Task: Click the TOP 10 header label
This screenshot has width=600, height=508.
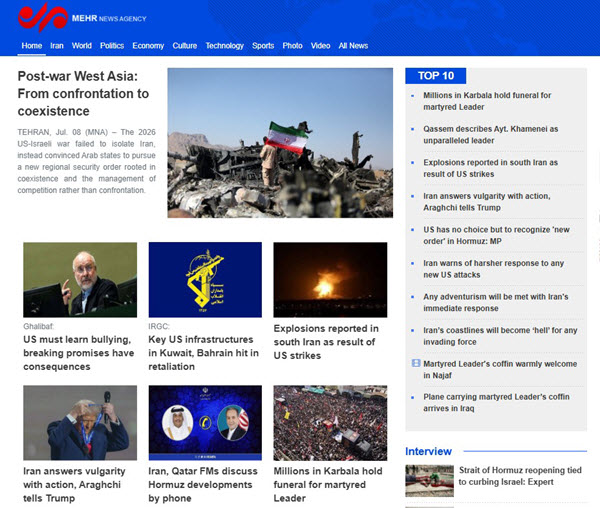Action: coord(436,76)
